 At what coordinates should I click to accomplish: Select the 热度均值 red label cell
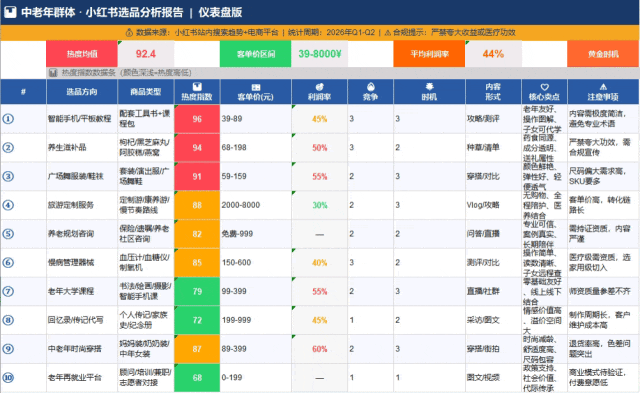point(82,54)
